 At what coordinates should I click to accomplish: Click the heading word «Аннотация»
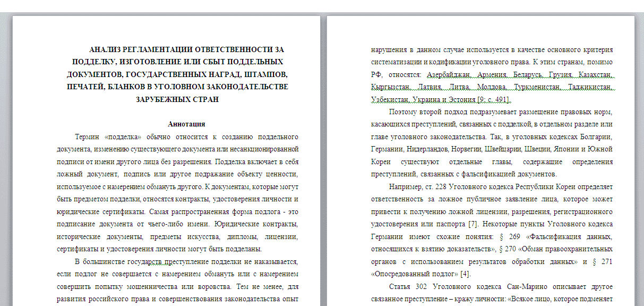(186, 124)
